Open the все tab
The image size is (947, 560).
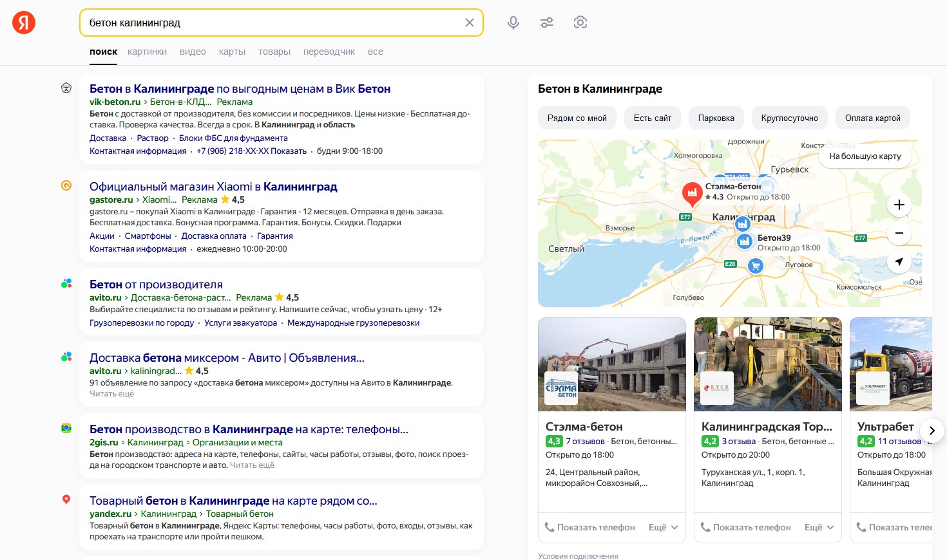coord(376,51)
